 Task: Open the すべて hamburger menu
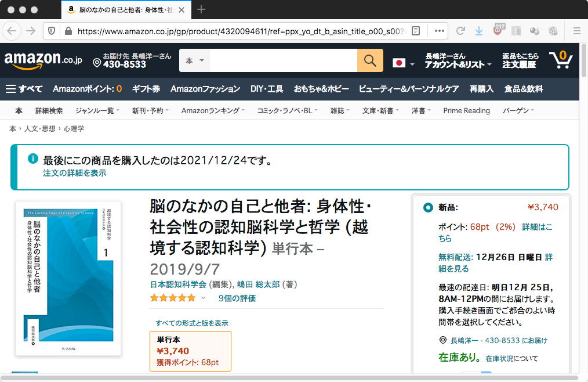coord(24,89)
